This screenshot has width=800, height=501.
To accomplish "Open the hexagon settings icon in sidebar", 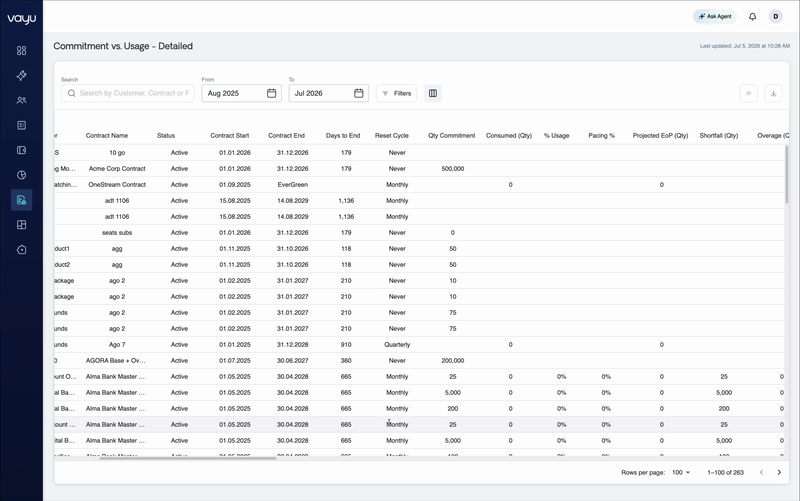I will 21,249.
